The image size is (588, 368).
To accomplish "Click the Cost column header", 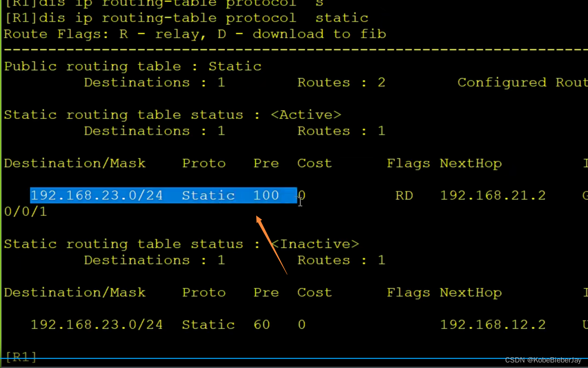I will tap(314, 163).
